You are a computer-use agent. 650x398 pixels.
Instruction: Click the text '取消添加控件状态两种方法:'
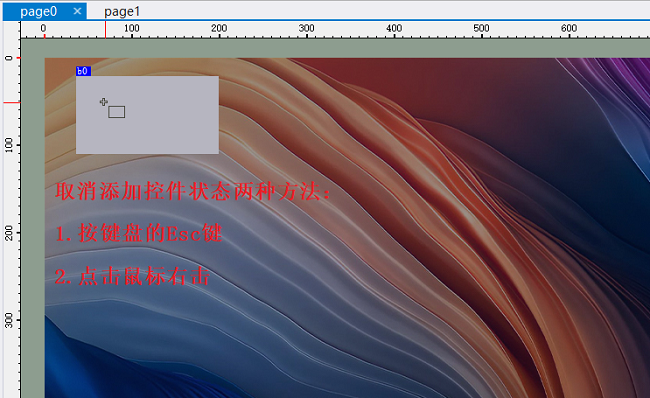[x=193, y=192]
